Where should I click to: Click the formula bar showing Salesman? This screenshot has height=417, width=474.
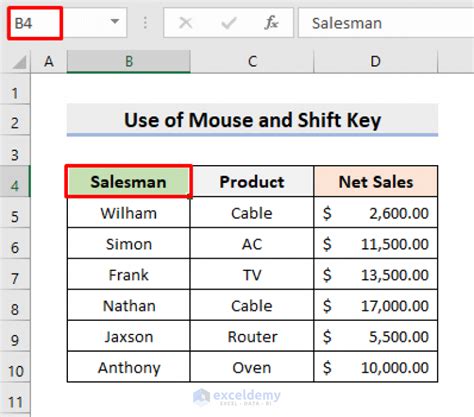point(386,23)
